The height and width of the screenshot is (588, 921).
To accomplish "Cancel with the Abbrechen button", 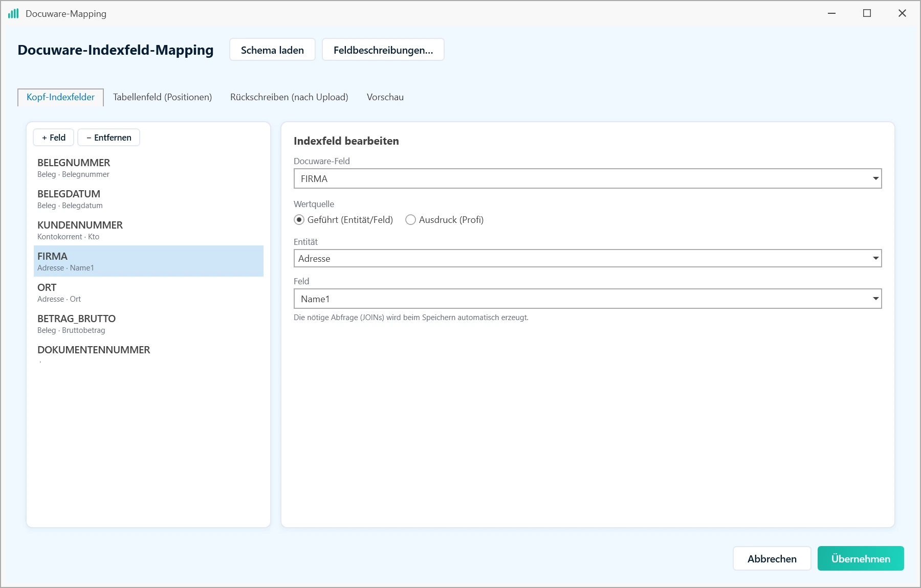I will (772, 558).
